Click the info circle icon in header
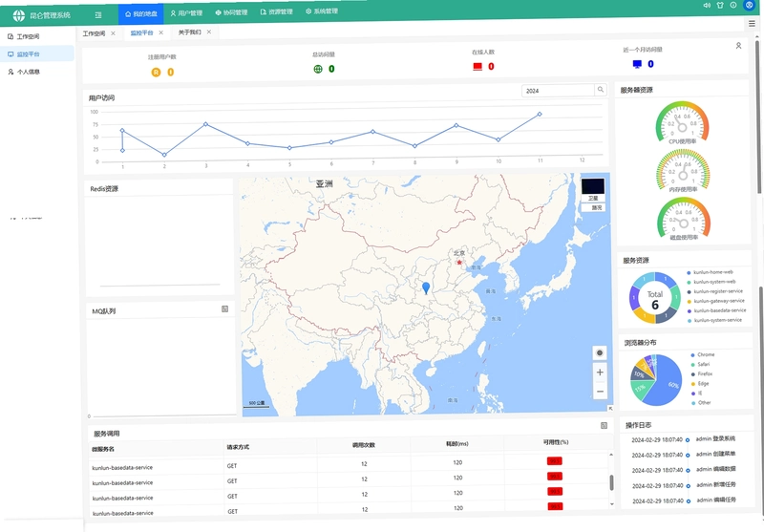The height and width of the screenshot is (532, 764). (x=733, y=5)
